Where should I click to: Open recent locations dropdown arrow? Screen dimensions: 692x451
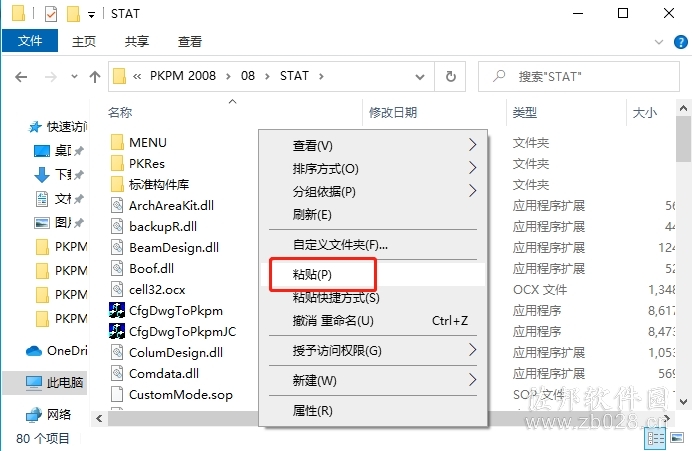[x=74, y=77]
